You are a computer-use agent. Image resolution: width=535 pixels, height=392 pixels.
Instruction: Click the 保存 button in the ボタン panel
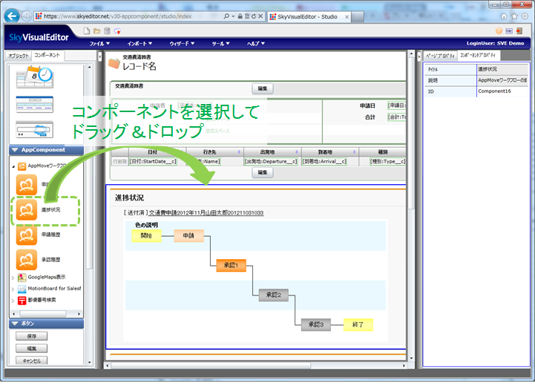tap(32, 336)
